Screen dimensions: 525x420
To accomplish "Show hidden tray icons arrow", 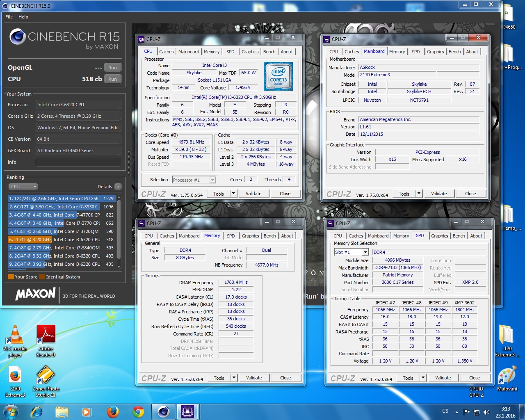I will tap(457, 412).
